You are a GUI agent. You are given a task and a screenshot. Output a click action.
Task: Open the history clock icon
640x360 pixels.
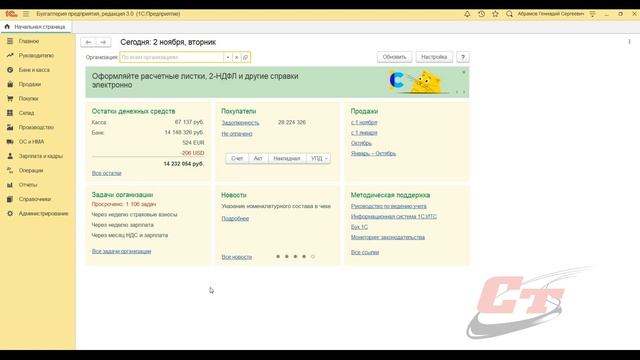(x=481, y=14)
